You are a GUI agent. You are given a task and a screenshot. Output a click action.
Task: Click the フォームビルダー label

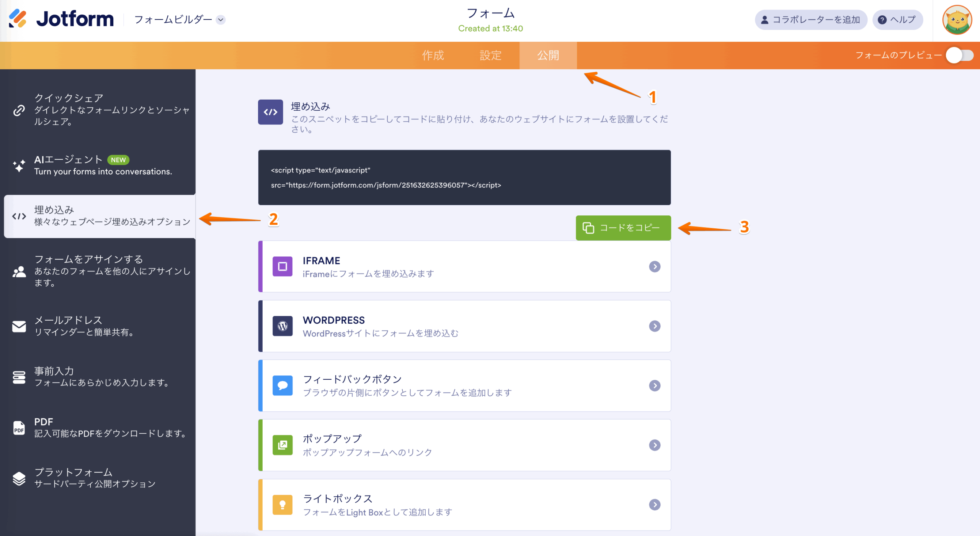point(173,20)
